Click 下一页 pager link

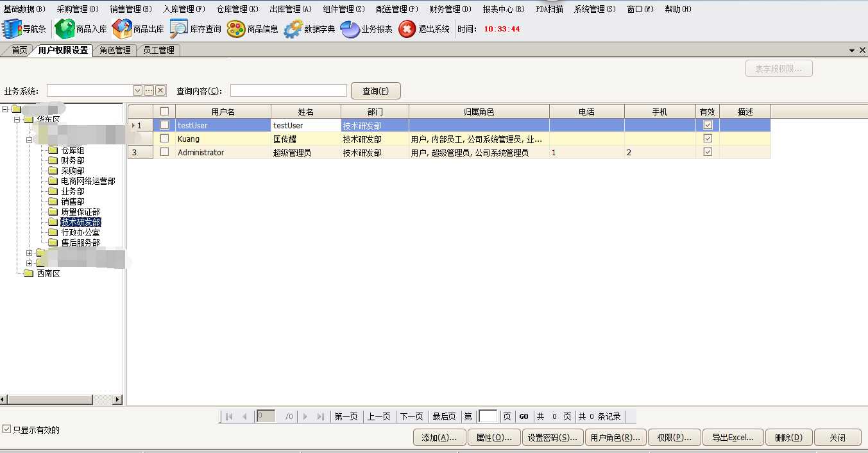(412, 416)
